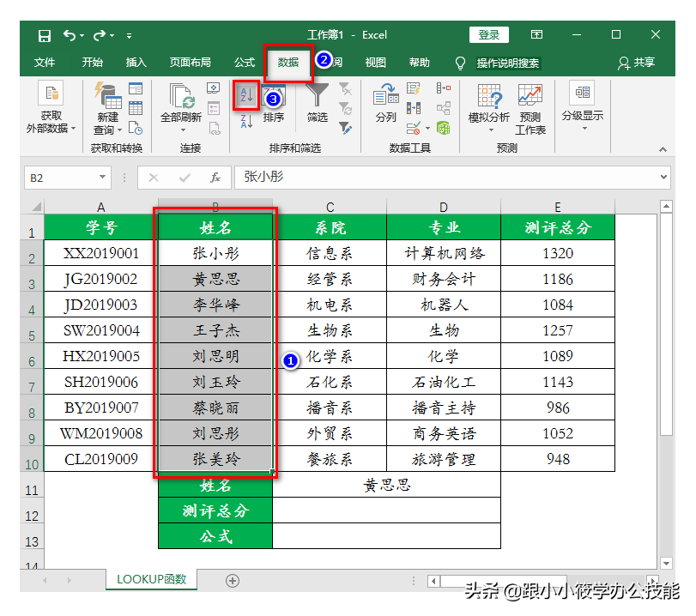The height and width of the screenshot is (616, 696).
Task: Click the Undo arrow icon
Action: tap(70, 34)
